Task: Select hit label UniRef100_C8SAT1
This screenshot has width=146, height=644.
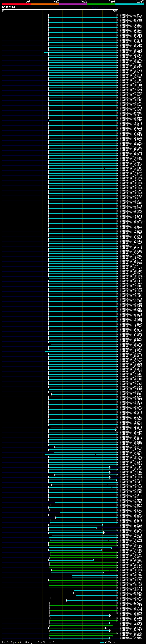Action: click(x=131, y=615)
